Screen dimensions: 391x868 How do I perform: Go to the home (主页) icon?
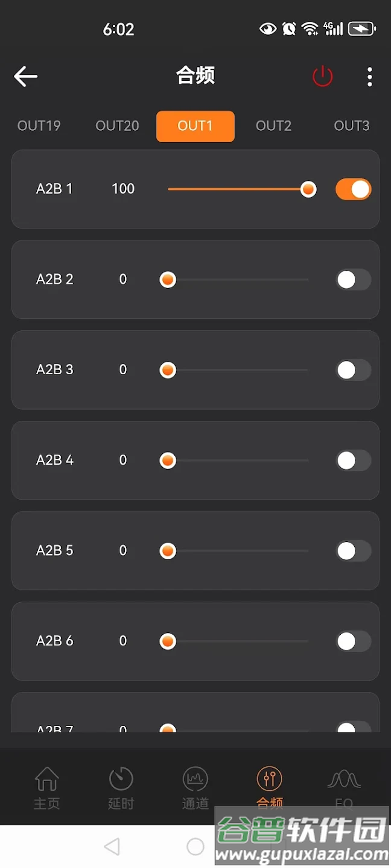(46, 780)
